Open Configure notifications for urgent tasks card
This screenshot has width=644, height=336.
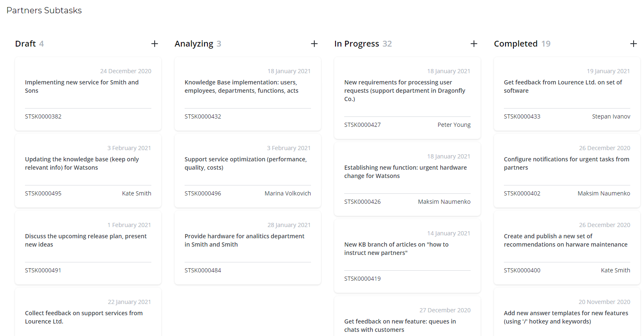pyautogui.click(x=566, y=163)
